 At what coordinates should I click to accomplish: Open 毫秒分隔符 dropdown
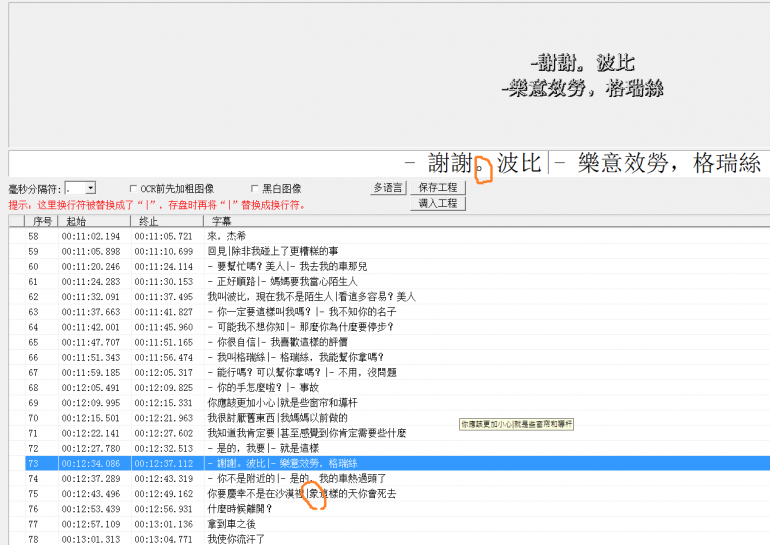[90, 188]
